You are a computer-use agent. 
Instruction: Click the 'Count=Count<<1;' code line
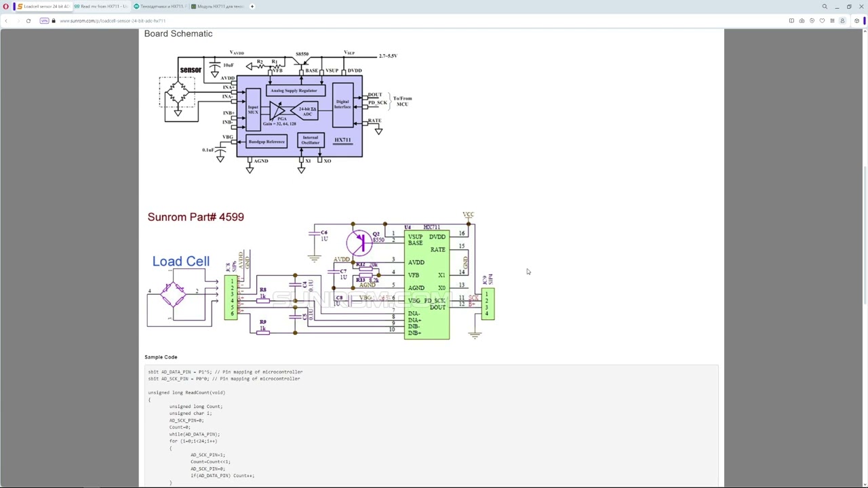(x=210, y=462)
